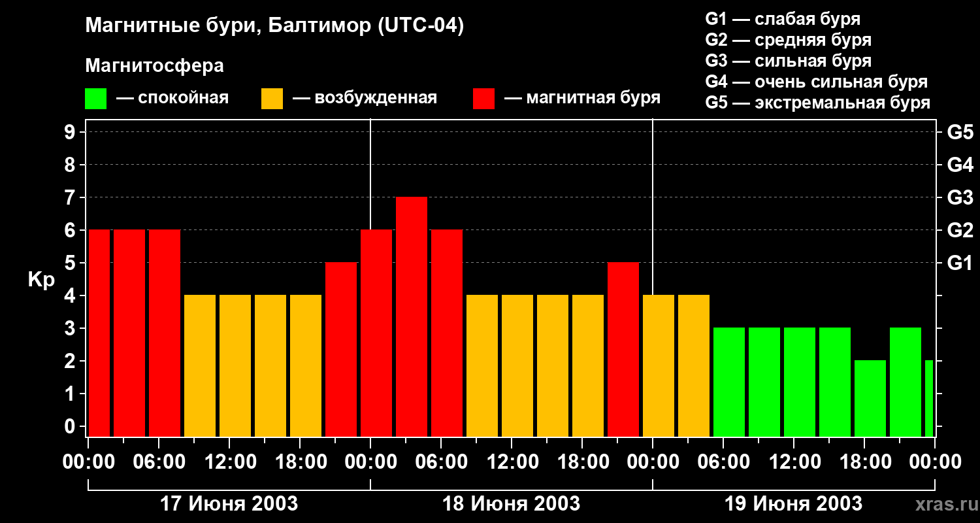Click the date label 19 Июня 2003

point(794,504)
